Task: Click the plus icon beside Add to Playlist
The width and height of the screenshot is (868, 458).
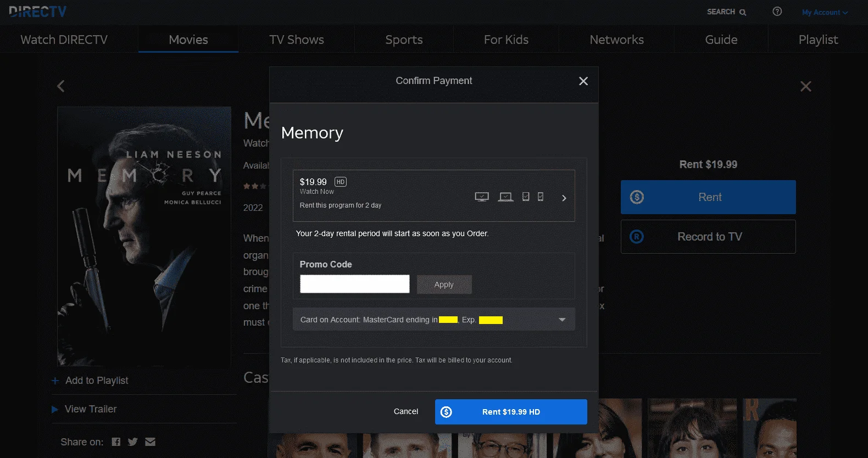Action: coord(55,381)
